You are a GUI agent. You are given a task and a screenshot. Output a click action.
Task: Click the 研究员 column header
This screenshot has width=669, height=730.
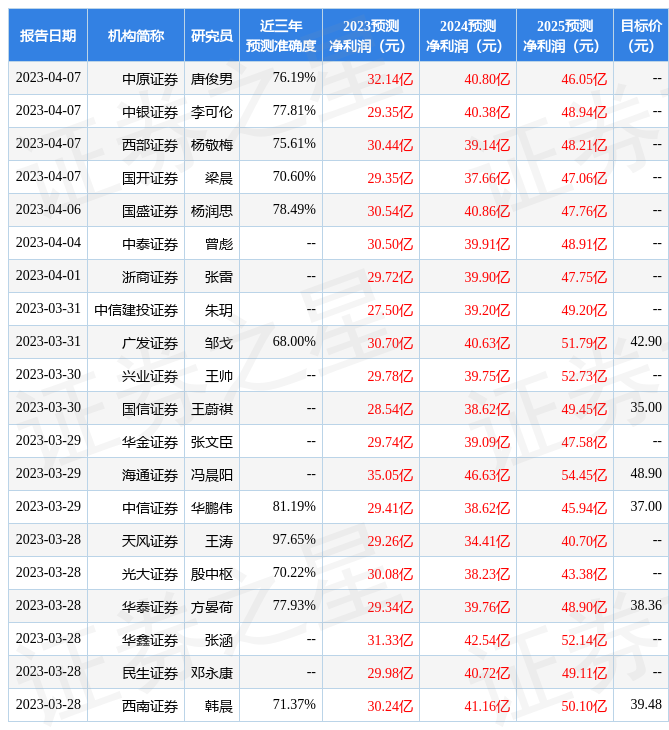point(212,35)
